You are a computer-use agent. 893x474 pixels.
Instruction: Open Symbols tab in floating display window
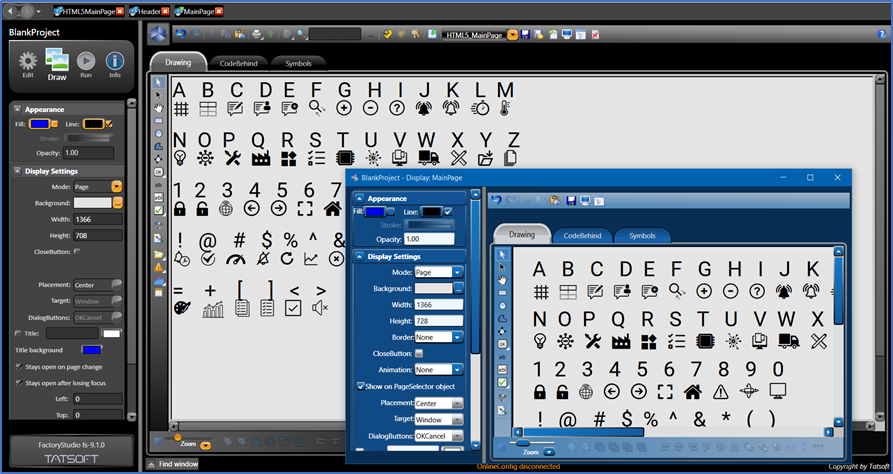pos(641,236)
